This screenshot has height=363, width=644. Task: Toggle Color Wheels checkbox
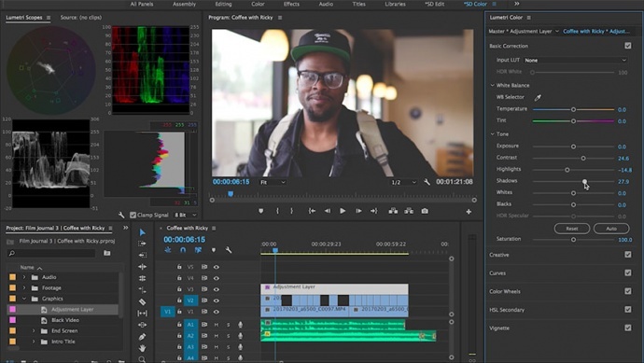coord(628,291)
